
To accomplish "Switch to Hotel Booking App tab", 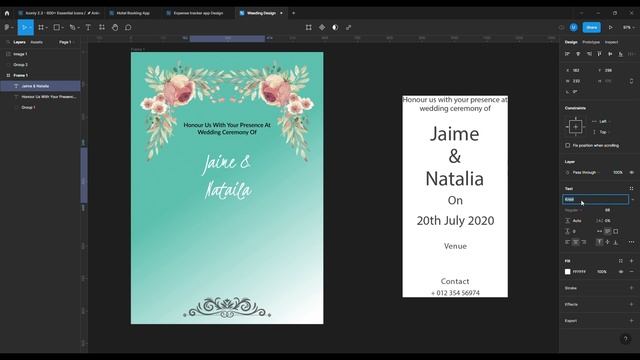I will tap(133, 13).
